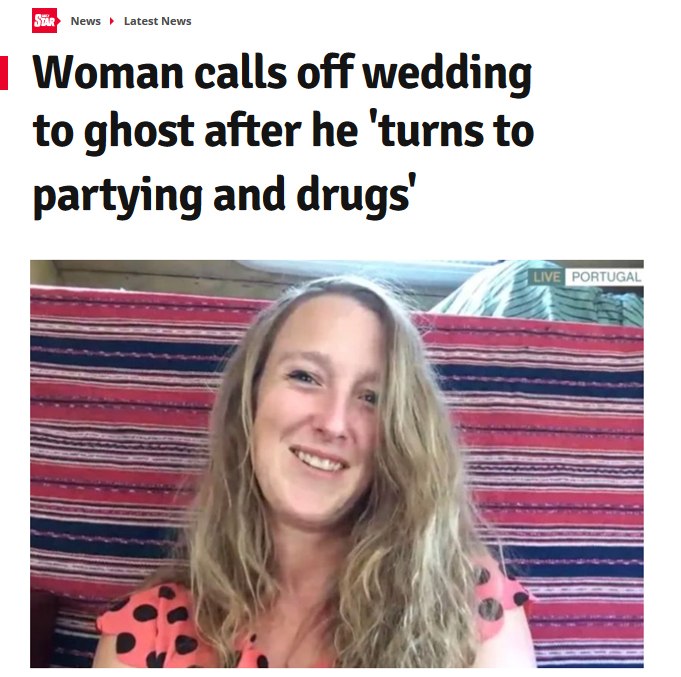Viewport: 681px width, 677px height.
Task: Click the red breadcrumb arrow separator
Action: (112, 21)
